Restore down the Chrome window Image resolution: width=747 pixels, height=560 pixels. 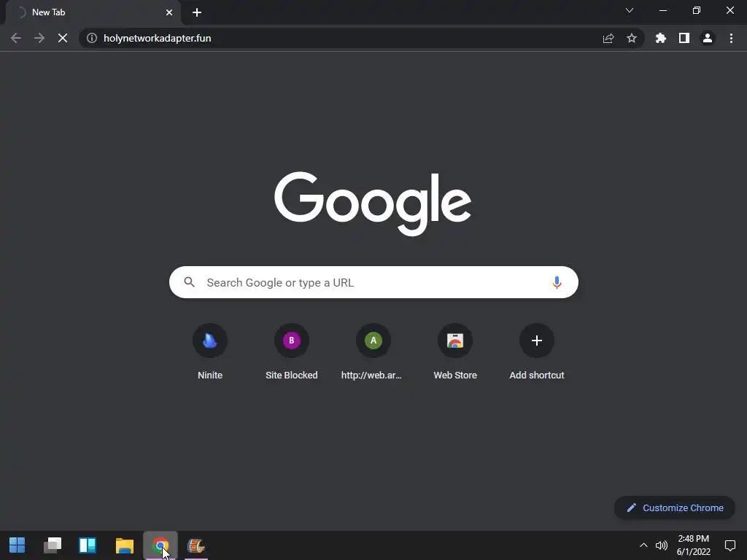pyautogui.click(x=697, y=10)
